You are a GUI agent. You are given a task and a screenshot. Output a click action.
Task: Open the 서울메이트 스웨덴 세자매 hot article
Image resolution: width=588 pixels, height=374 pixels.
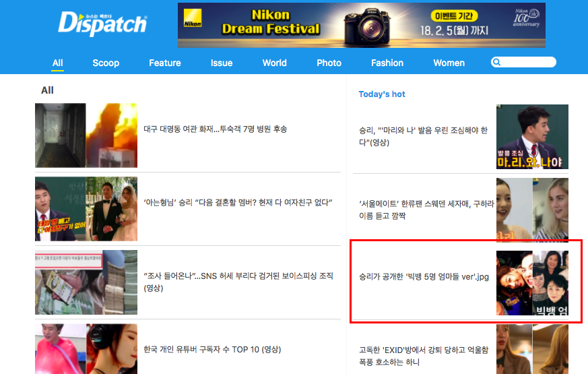[x=426, y=210]
